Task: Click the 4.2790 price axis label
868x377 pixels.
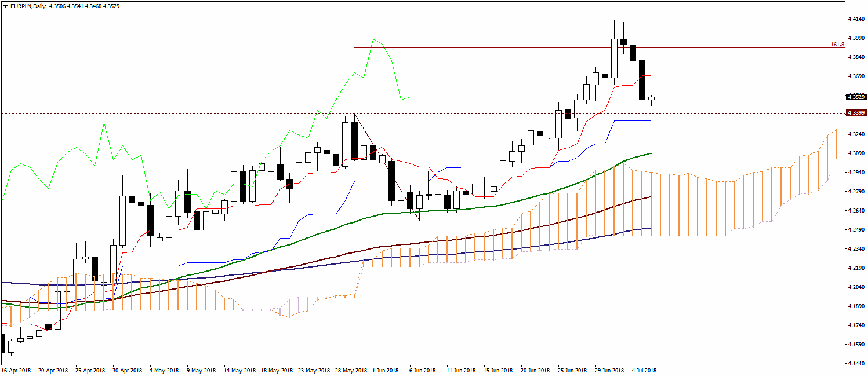Action: pos(855,192)
